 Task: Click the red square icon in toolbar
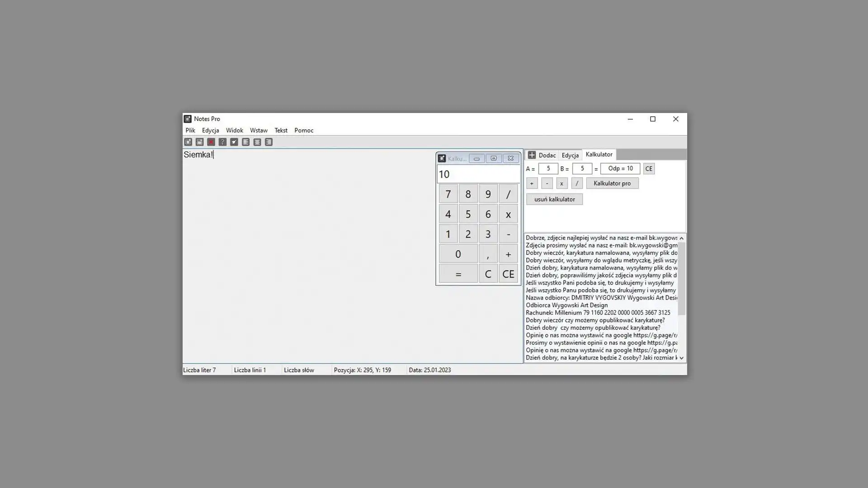point(211,141)
